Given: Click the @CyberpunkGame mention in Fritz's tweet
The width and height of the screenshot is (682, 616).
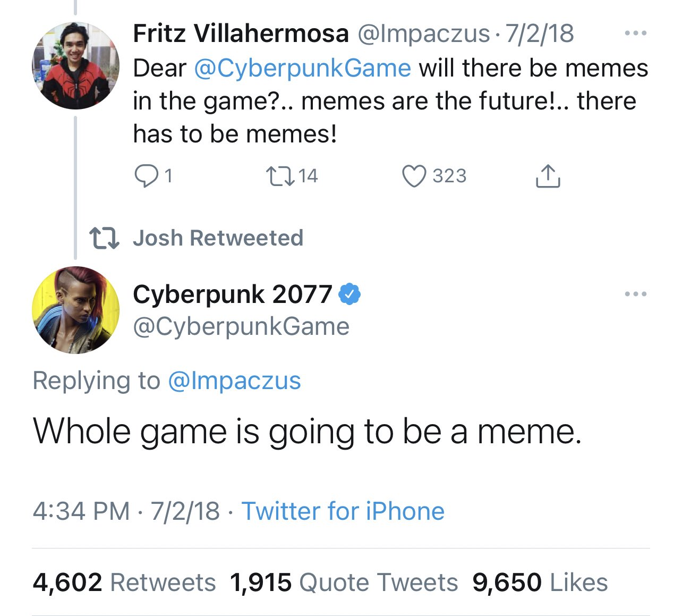Looking at the screenshot, I should [x=302, y=68].
